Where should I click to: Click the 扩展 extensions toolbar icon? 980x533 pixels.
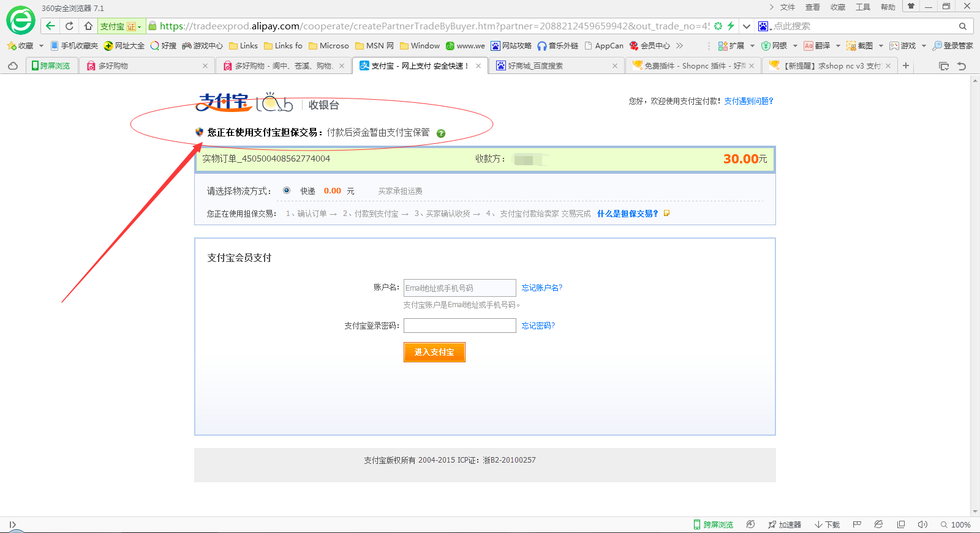point(731,46)
